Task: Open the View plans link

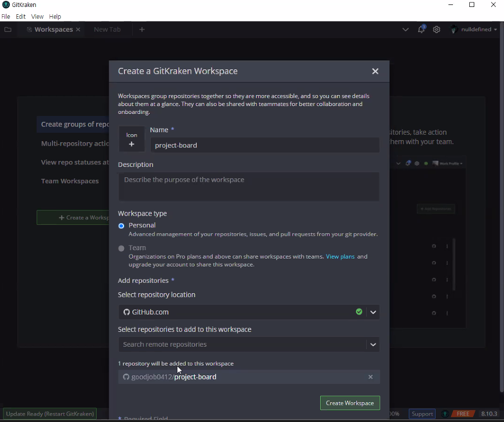Action: [340, 257]
